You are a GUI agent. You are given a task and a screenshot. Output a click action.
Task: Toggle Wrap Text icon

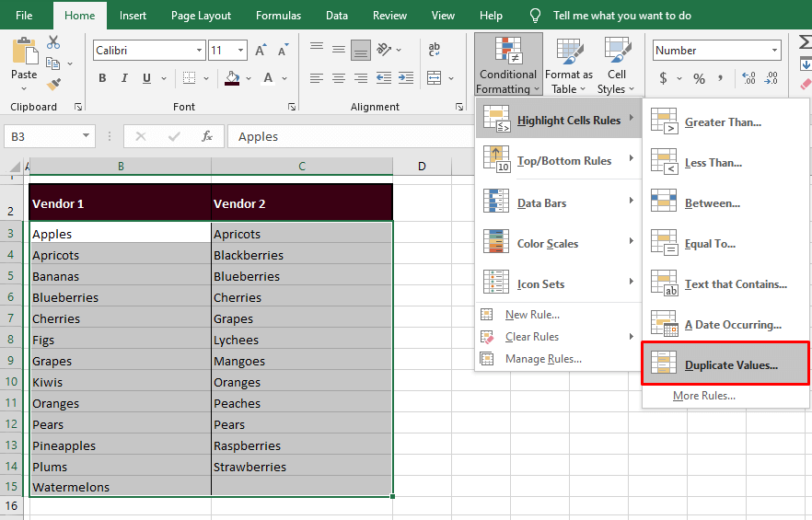pos(434,49)
